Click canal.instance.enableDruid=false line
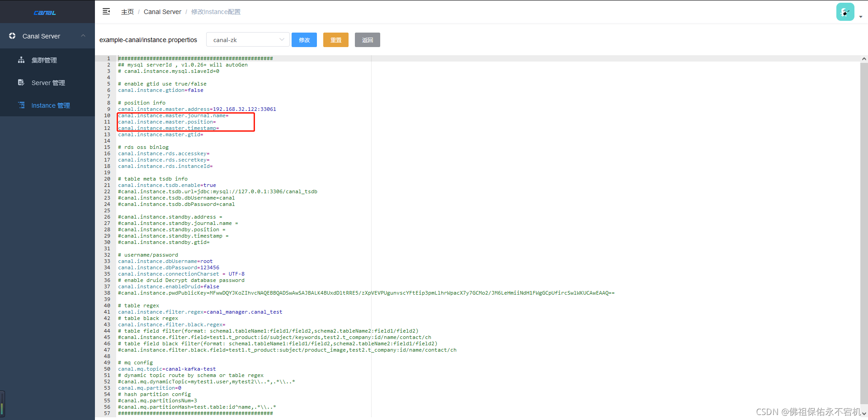This screenshot has height=420, width=868. (169, 286)
